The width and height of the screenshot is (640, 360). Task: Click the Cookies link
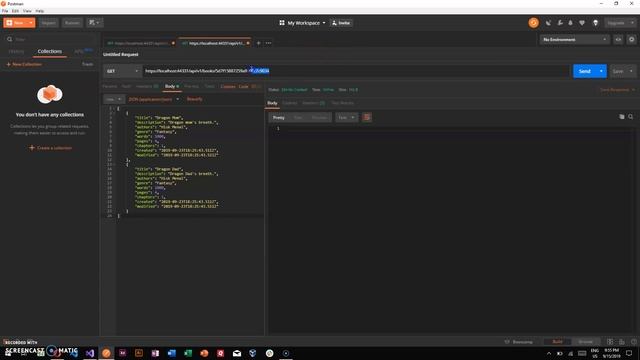click(228, 87)
